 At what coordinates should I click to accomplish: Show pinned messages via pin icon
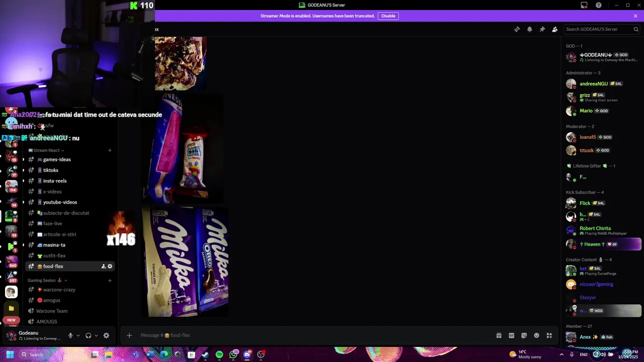(542, 29)
